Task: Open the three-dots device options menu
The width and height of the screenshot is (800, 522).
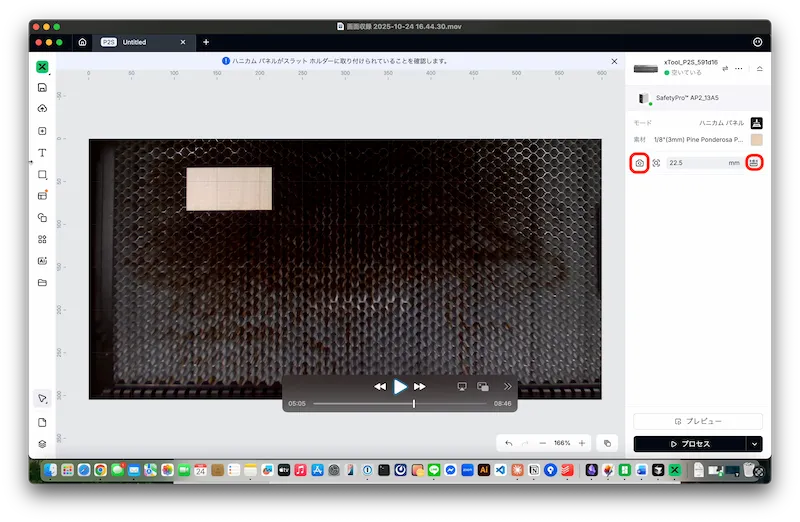Action: (739, 69)
